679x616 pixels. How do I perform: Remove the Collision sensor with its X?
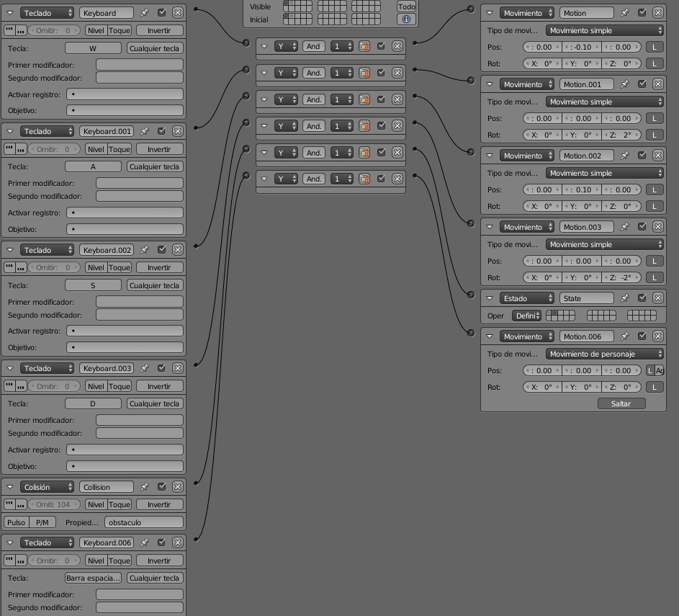[x=178, y=487]
